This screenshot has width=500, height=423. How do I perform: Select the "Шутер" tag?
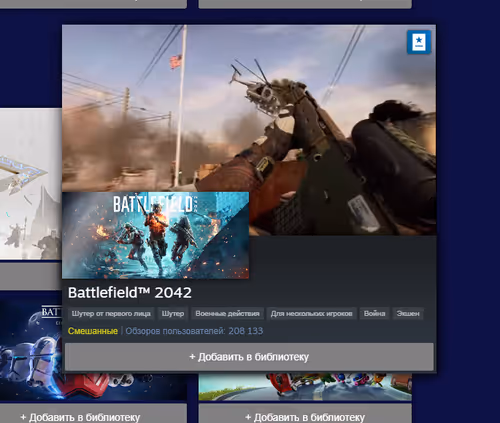point(173,314)
